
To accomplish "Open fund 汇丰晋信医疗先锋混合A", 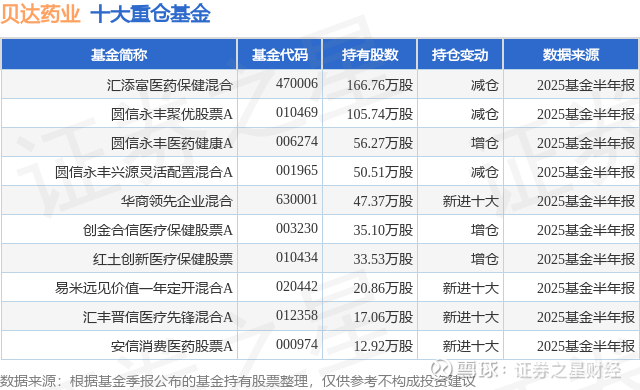I will pyautogui.click(x=158, y=317).
